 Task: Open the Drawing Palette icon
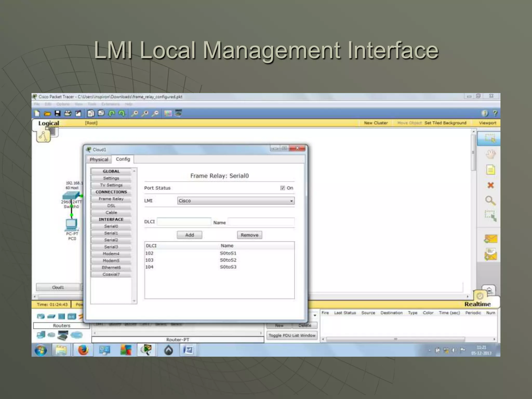tap(168, 114)
